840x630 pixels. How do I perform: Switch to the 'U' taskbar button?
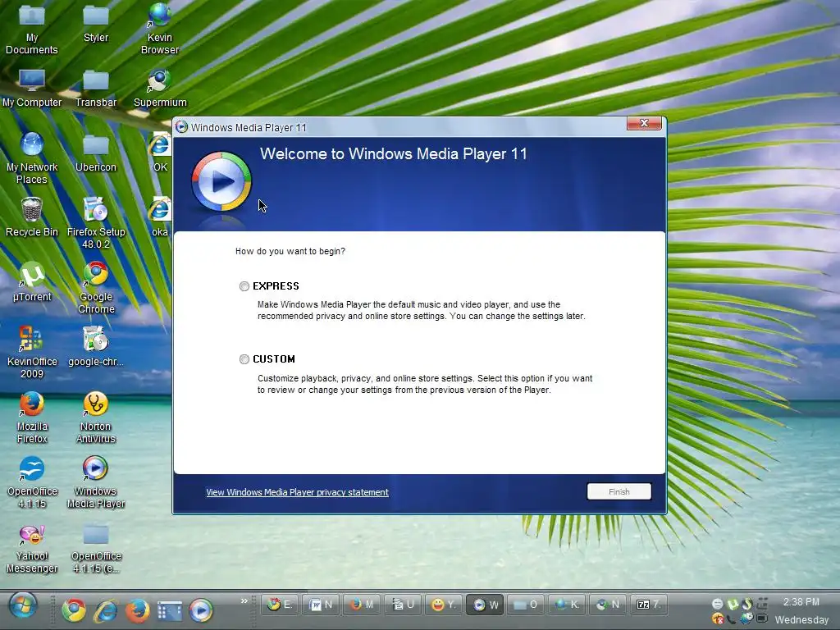(x=403, y=605)
